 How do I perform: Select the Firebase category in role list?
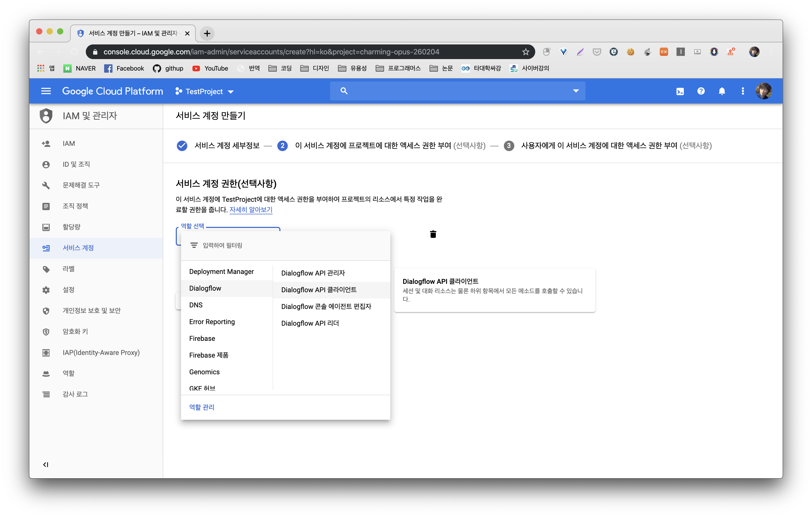pos(202,338)
